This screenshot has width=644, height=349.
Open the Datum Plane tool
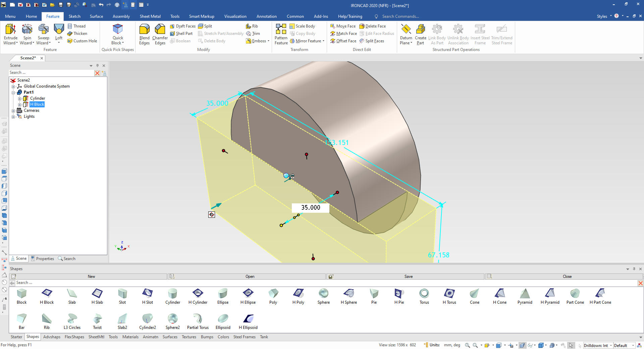pos(406,34)
